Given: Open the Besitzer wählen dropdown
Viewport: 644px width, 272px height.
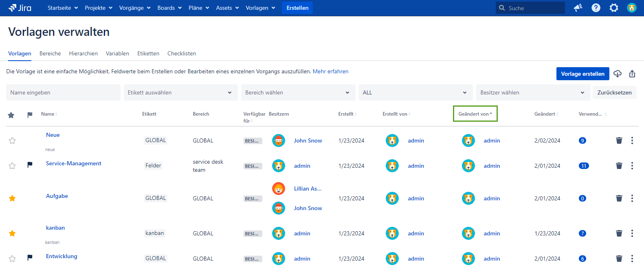Looking at the screenshot, I should coord(533,92).
